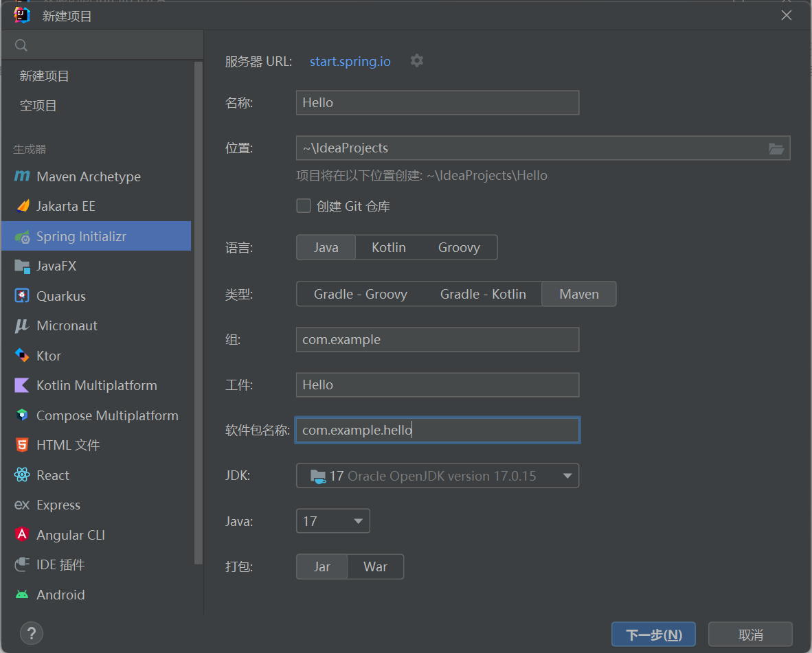This screenshot has height=653, width=812.
Task: Click the React atom icon
Action: (22, 475)
